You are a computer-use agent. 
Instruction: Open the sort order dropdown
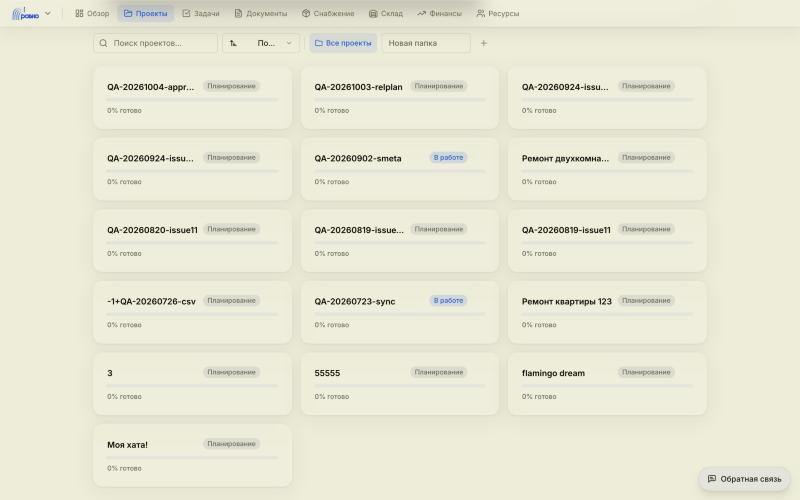coord(261,43)
